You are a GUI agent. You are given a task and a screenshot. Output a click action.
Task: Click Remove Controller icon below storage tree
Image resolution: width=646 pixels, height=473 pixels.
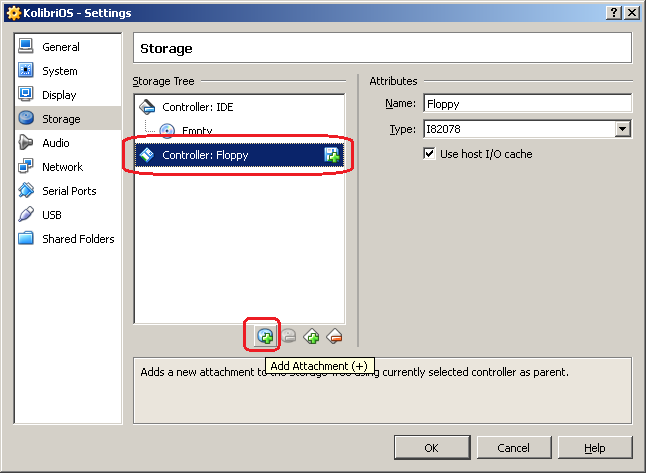(335, 337)
